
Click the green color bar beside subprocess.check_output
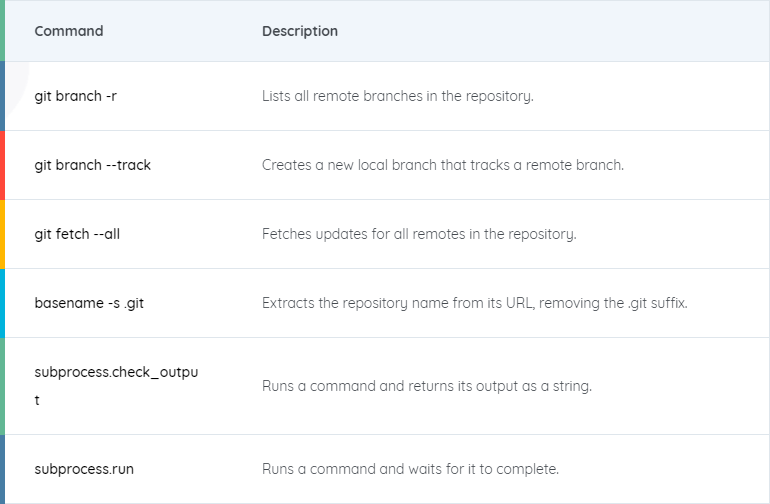point(2,386)
